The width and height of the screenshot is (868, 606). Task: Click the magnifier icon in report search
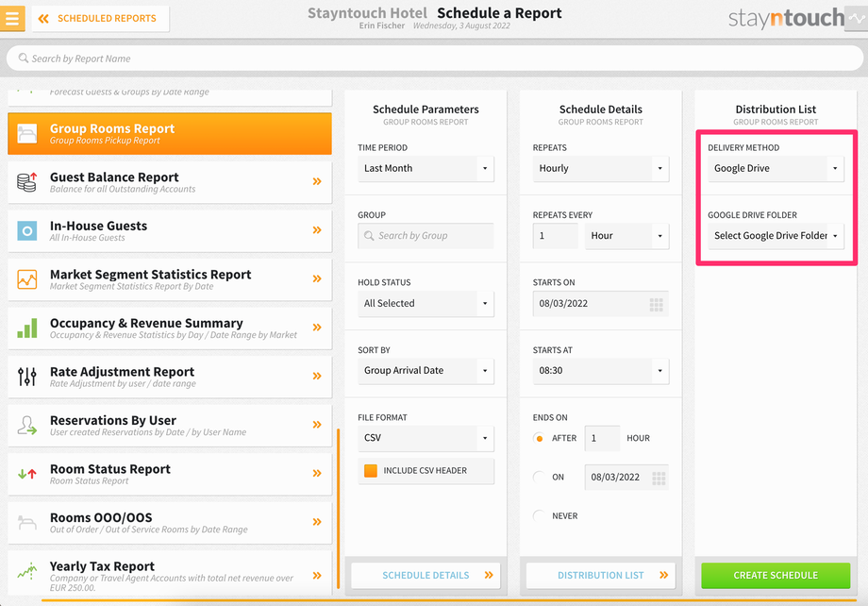pyautogui.click(x=24, y=59)
